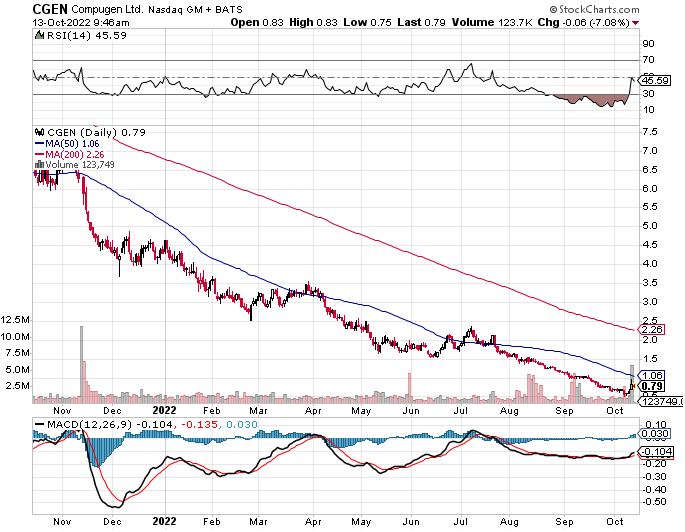Screen dimensions: 685x532
Task: Click the Sep label under the MACD panel
Action: pos(564,522)
